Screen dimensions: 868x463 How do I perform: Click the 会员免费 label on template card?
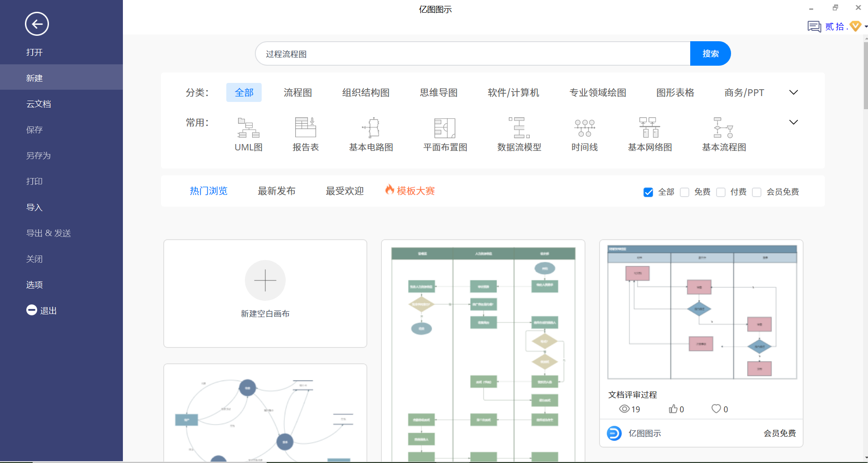pyautogui.click(x=780, y=433)
